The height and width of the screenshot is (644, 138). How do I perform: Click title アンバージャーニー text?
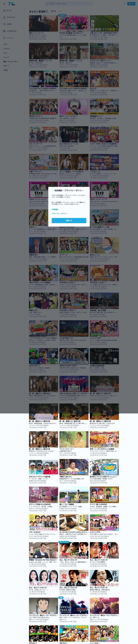(66, 449)
